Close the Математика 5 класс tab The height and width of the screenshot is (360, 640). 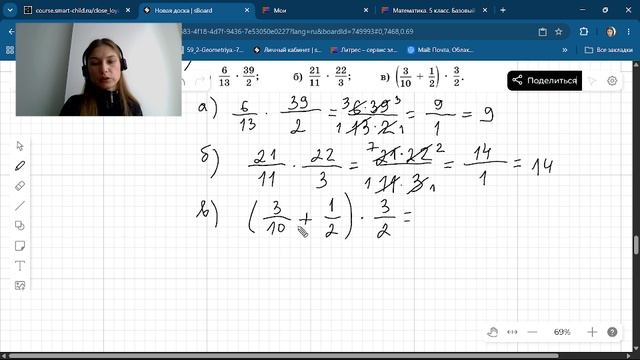[485, 10]
